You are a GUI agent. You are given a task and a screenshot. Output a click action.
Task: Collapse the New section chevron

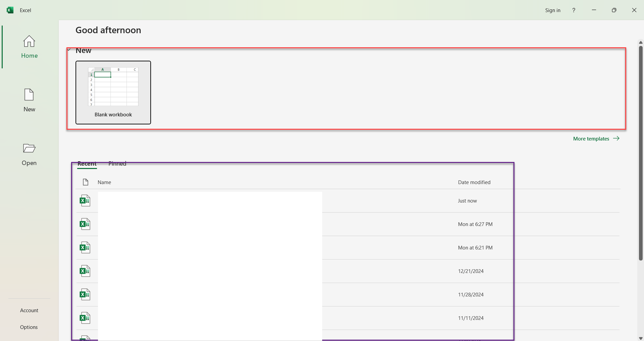69,50
